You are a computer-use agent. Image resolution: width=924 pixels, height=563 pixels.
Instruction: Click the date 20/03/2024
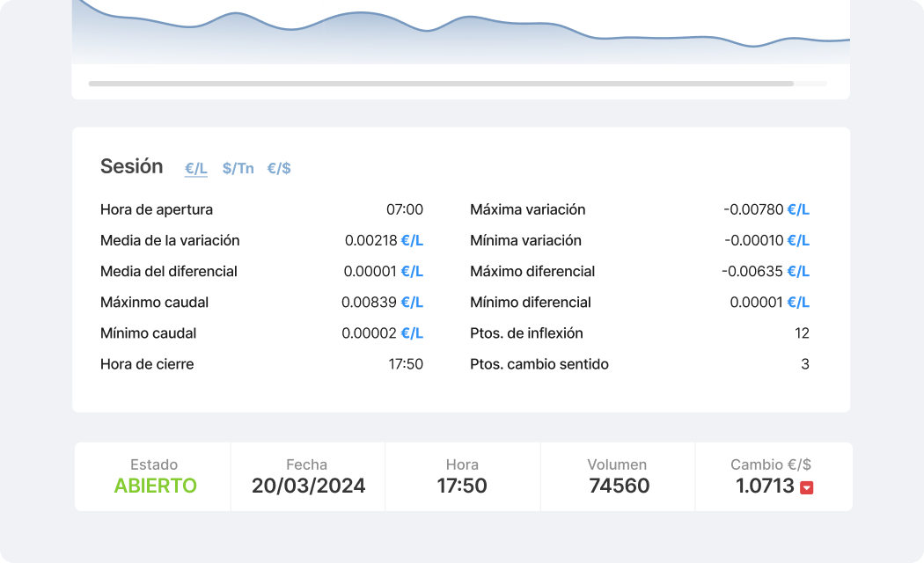coord(308,486)
